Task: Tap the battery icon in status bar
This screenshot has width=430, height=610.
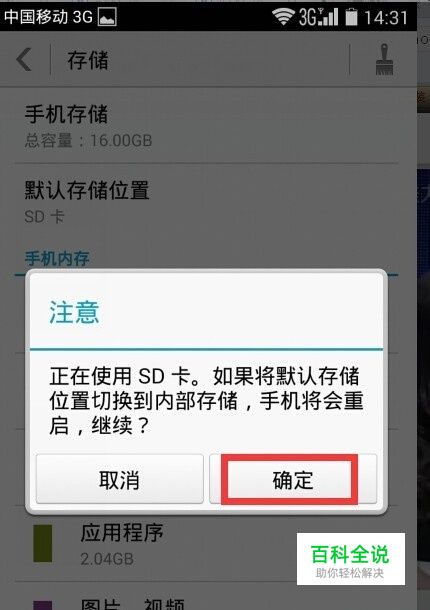Action: [x=351, y=17]
